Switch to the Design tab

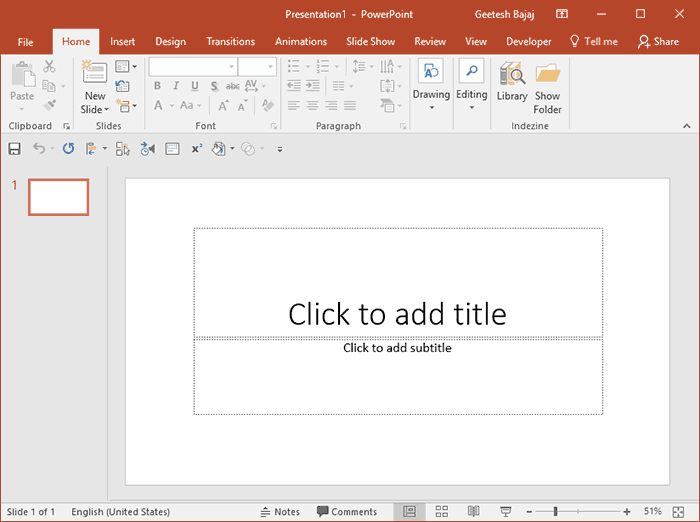pos(171,42)
